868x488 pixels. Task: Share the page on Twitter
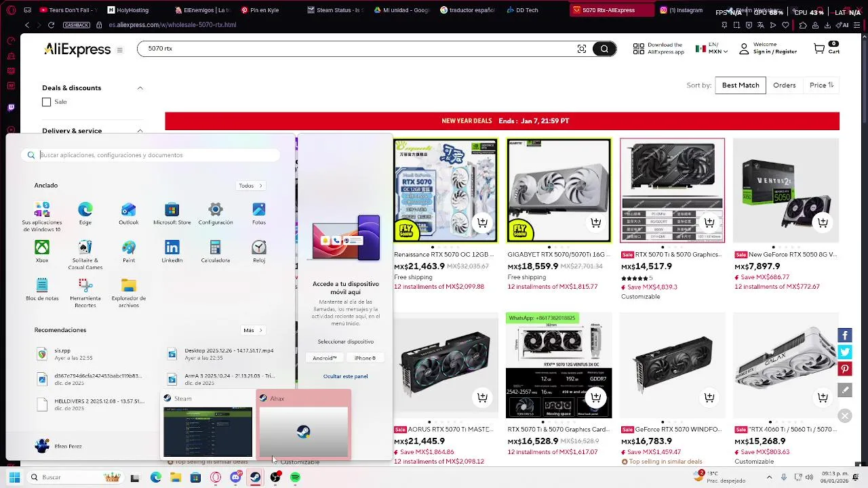845,352
